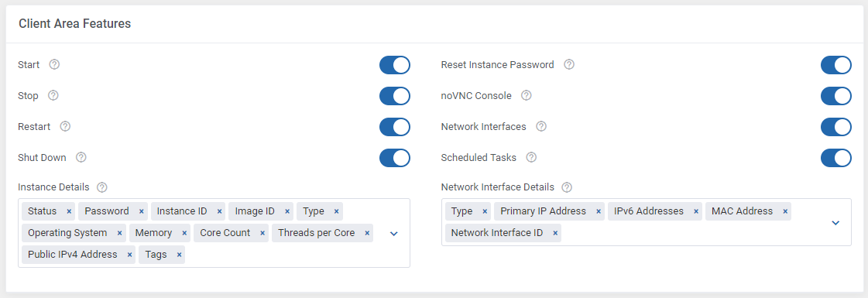Viewport: 868px width, 298px height.
Task: Click the Network Interface ID tag label
Action: point(497,233)
